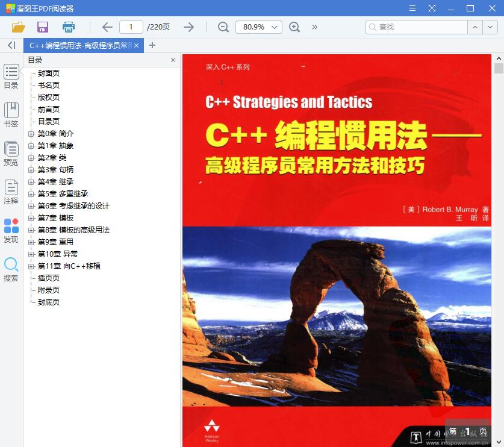
Task: Open 第10章 异常 chapter entry text
Action: tap(58, 254)
